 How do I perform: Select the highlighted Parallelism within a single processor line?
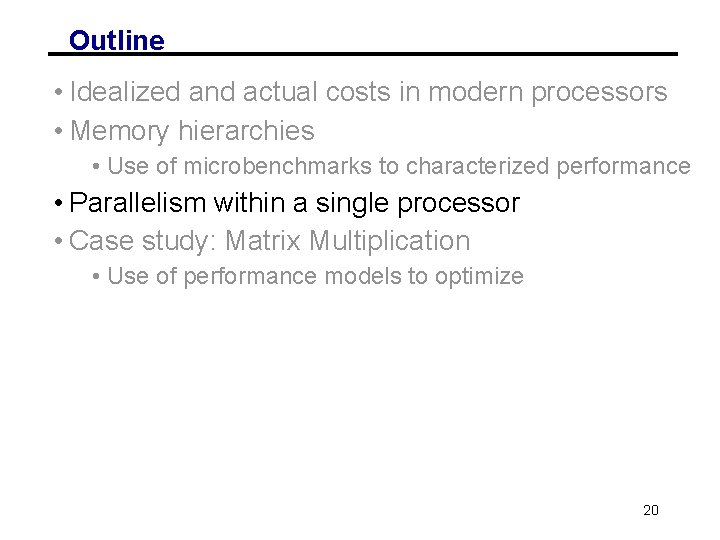pos(294,203)
